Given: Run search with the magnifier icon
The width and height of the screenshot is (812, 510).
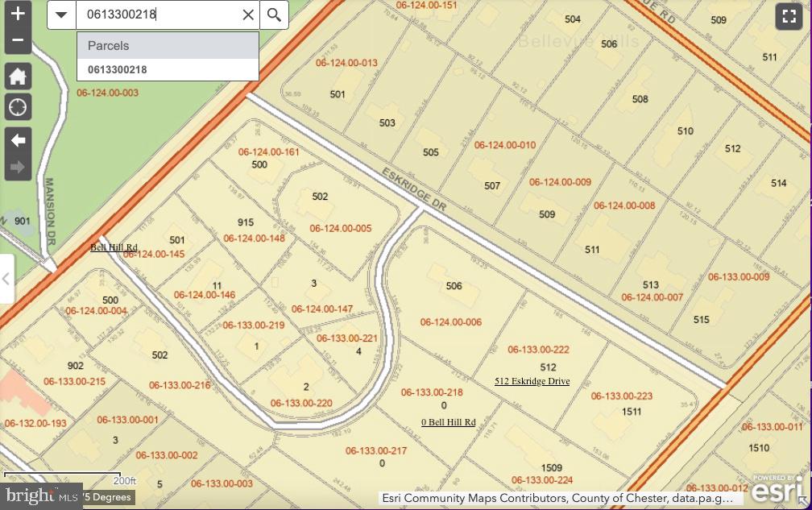Looking at the screenshot, I should (x=274, y=15).
